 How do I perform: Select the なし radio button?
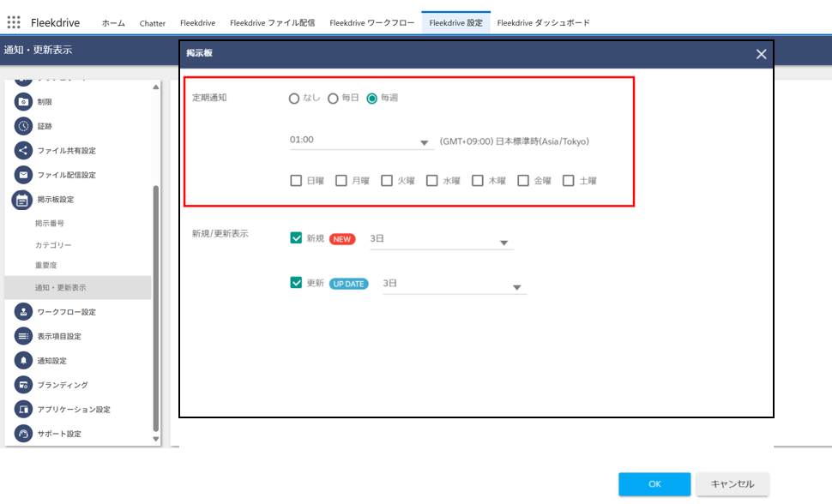[294, 99]
